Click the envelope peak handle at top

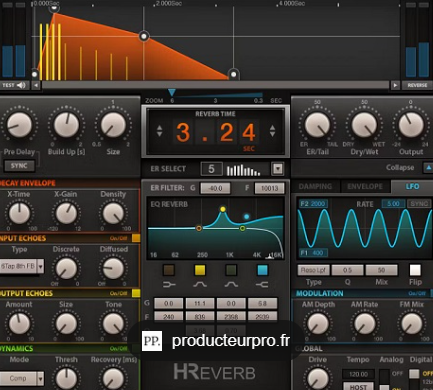point(54,8)
